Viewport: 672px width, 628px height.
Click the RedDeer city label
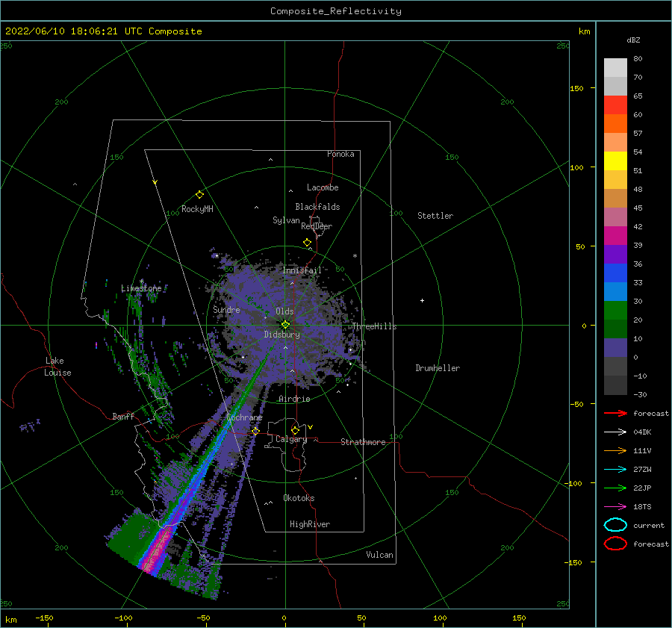[x=317, y=226]
